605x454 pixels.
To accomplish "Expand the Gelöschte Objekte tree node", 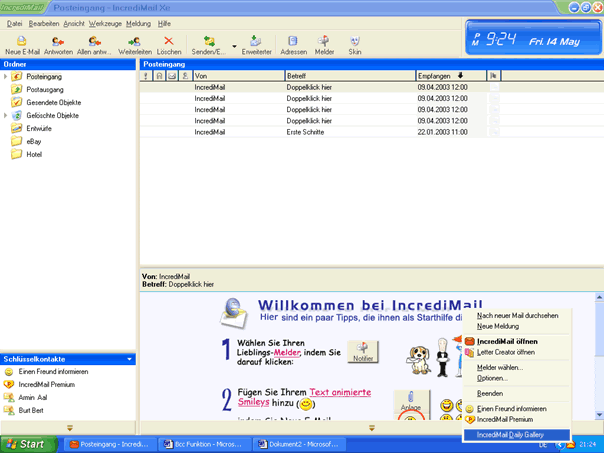I will coord(5,115).
